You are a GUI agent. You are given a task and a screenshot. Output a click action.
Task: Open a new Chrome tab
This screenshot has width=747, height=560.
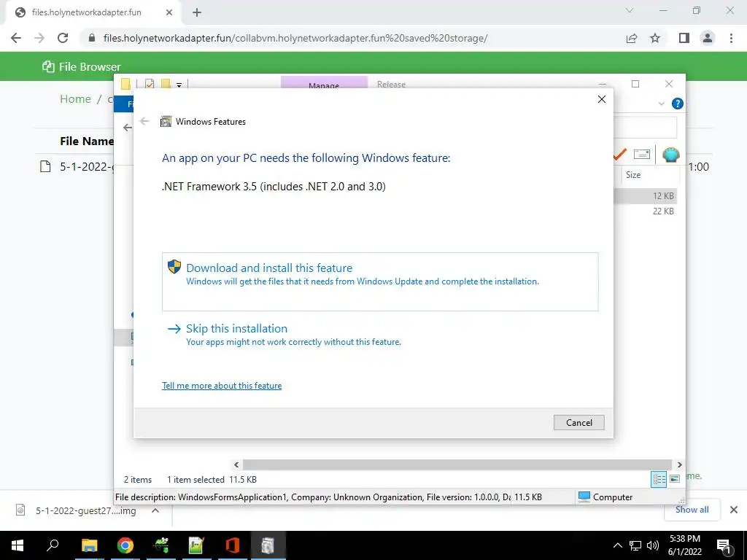coord(197,12)
